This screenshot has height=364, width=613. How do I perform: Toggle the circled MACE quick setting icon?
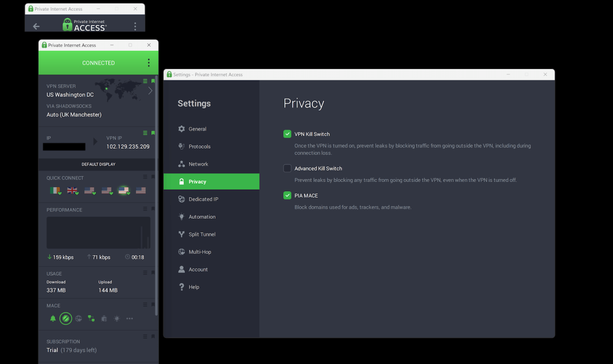click(65, 318)
